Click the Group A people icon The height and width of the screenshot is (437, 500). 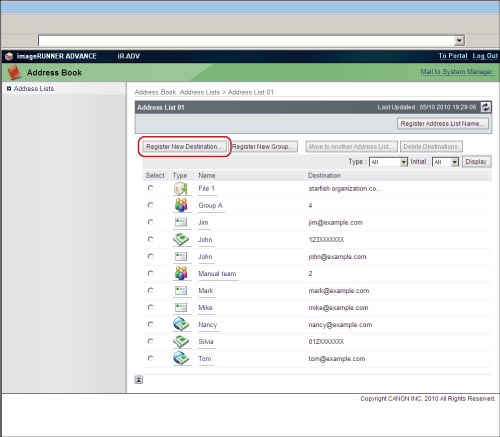pos(181,205)
